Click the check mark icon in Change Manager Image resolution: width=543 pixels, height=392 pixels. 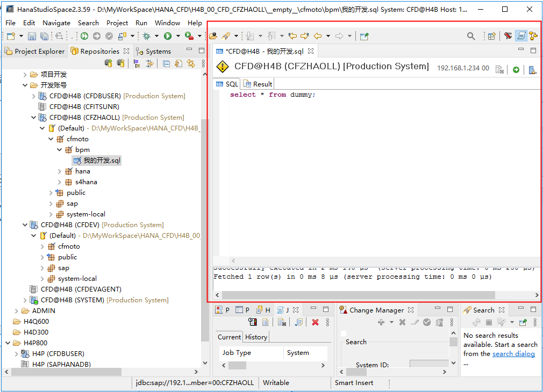point(427,322)
